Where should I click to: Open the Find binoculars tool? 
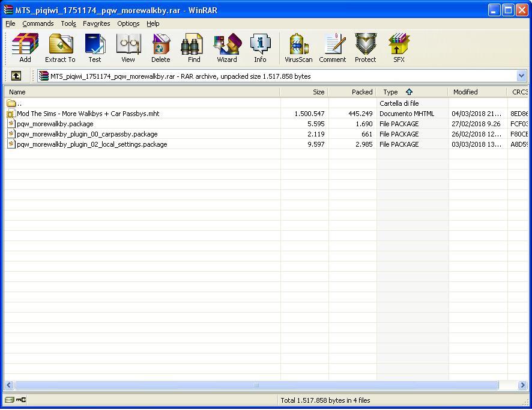(x=194, y=48)
